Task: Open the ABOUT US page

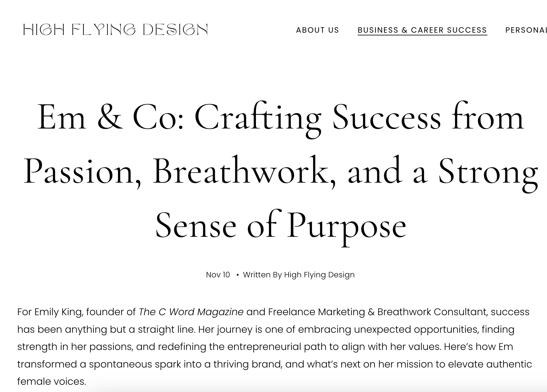Action: [x=318, y=30]
